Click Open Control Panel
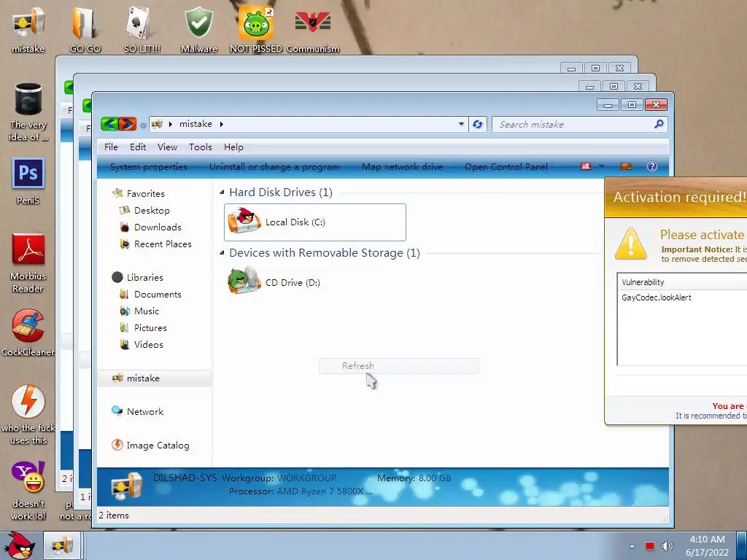This screenshot has width=747, height=560. (506, 167)
